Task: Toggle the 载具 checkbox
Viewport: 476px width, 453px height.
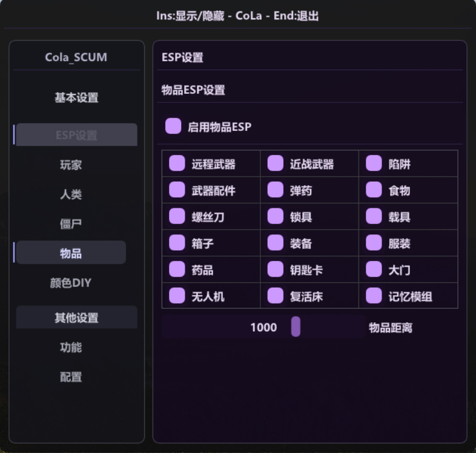Action: click(374, 216)
